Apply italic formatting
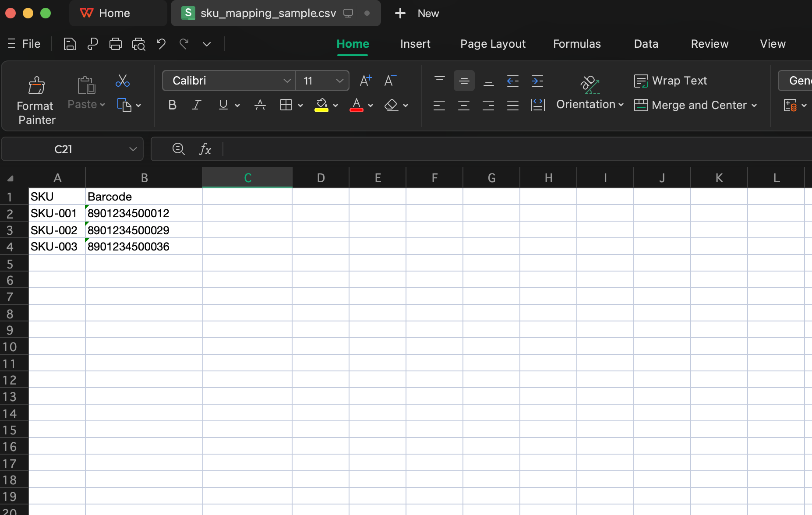The width and height of the screenshot is (812, 515). (x=196, y=105)
